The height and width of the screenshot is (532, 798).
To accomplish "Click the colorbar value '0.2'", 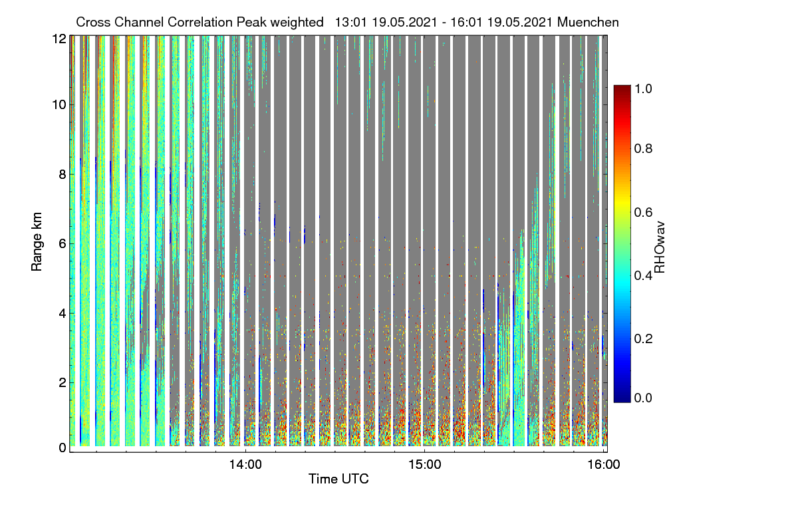I will [x=644, y=338].
